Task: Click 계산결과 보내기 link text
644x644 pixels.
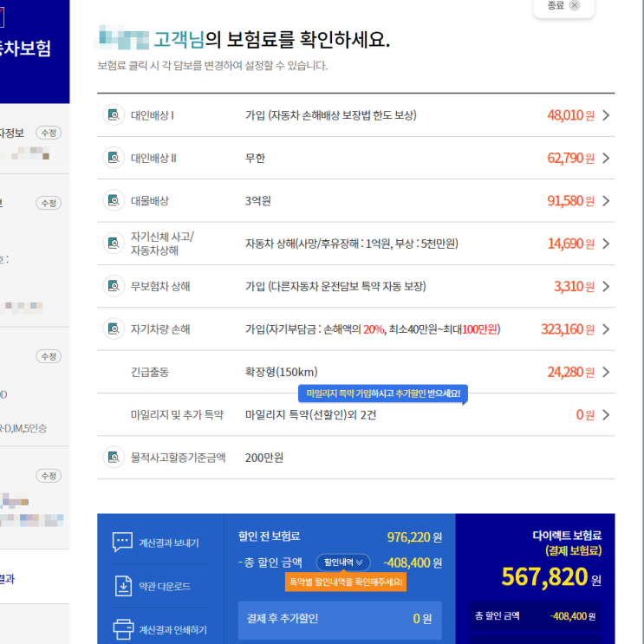Action: (169, 543)
